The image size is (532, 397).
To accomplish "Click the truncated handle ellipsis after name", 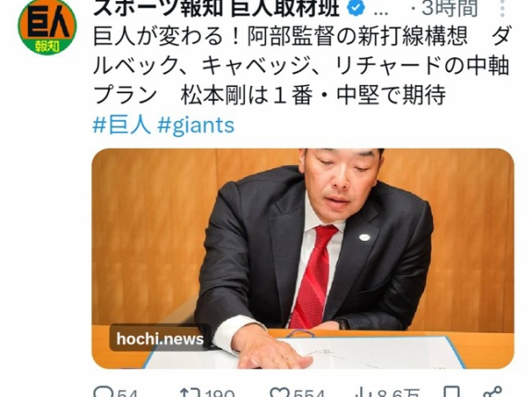I will click(x=381, y=11).
